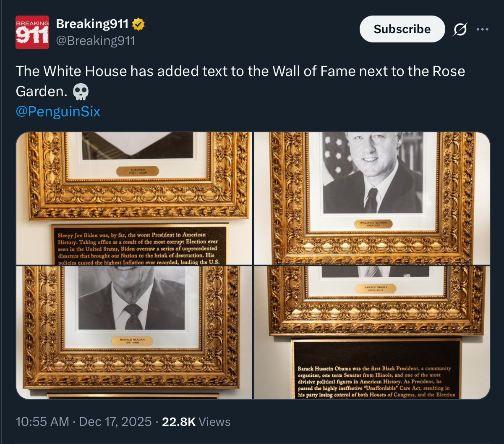Screen dimensions: 504x444
Task: Click the @Breaking911 handle
Action: tap(95, 41)
